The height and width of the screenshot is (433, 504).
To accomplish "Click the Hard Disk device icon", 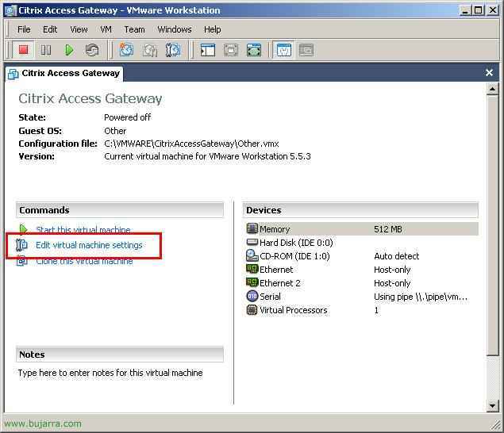I will coord(252,242).
